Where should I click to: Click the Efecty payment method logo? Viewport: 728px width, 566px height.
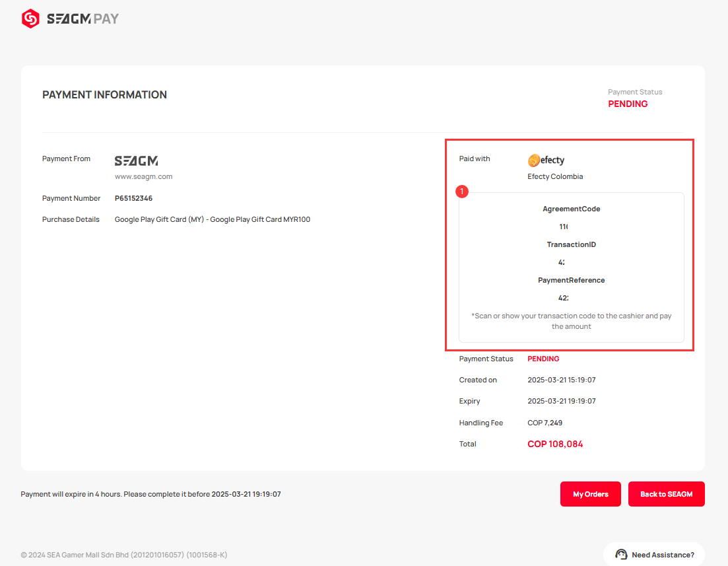click(x=546, y=160)
